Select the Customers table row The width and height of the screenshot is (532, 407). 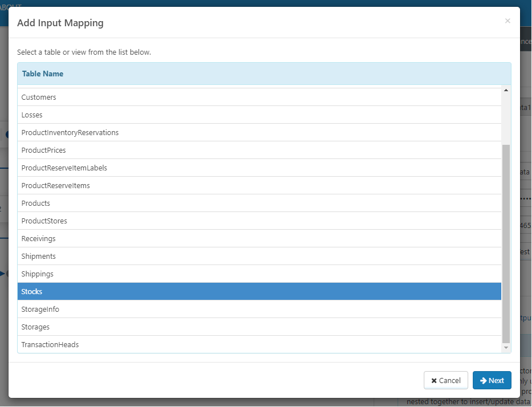point(39,97)
